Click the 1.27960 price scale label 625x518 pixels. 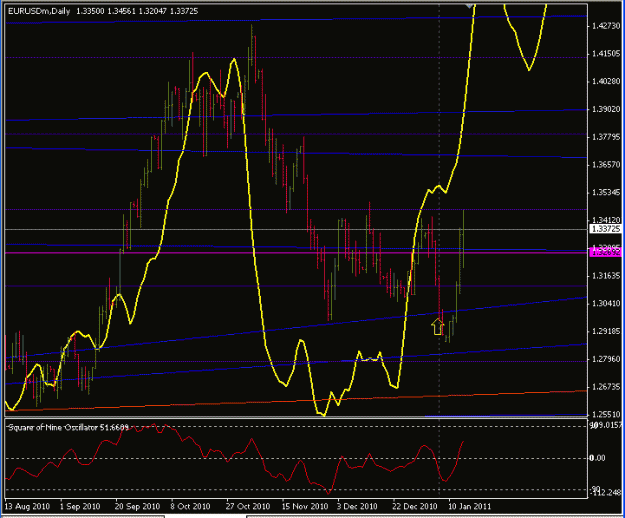pyautogui.click(x=606, y=359)
